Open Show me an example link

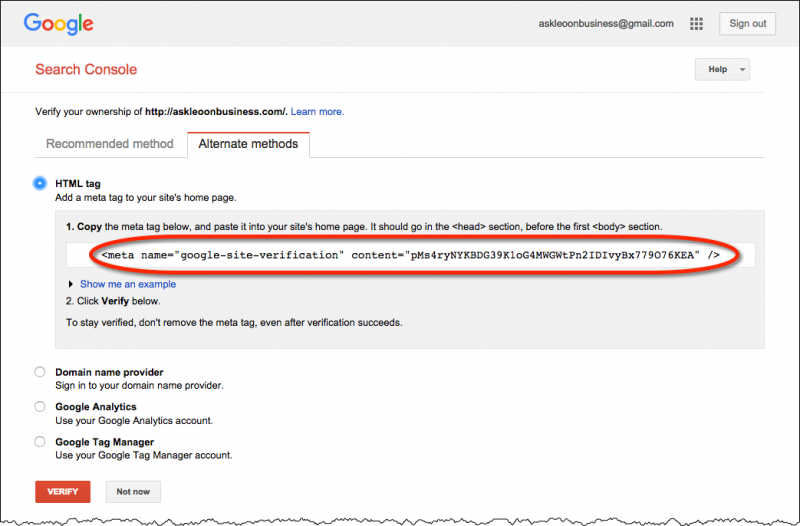(x=128, y=284)
